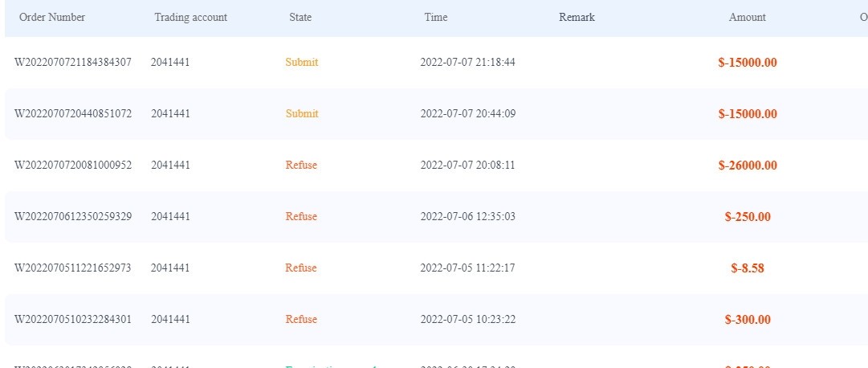Click the timestamp 2022-07-06 12:35:03

point(467,216)
